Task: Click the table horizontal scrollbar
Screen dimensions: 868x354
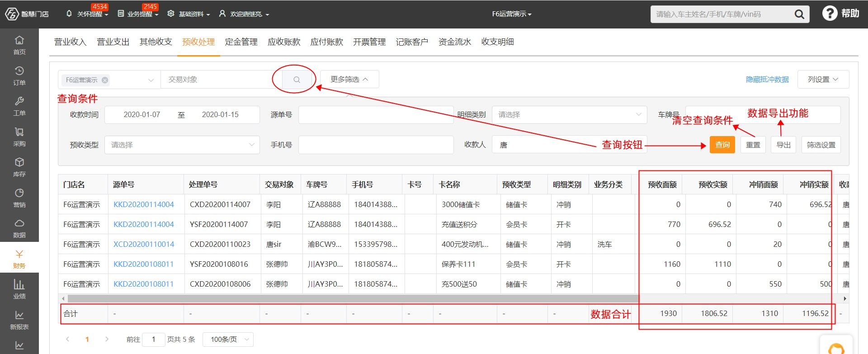Action: [353, 298]
